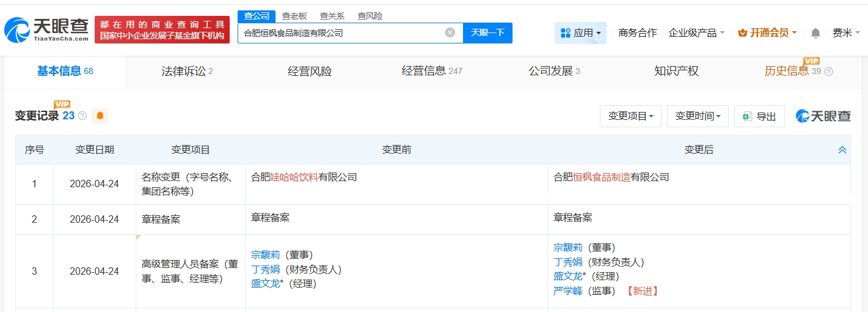The width and height of the screenshot is (868, 312).
Task: Click the 导出 export button
Action: [759, 116]
